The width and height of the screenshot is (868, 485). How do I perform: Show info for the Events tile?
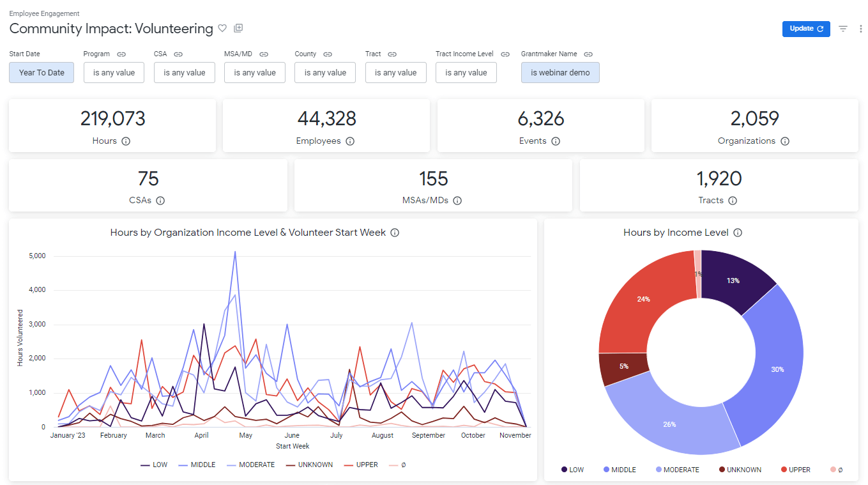pos(556,141)
